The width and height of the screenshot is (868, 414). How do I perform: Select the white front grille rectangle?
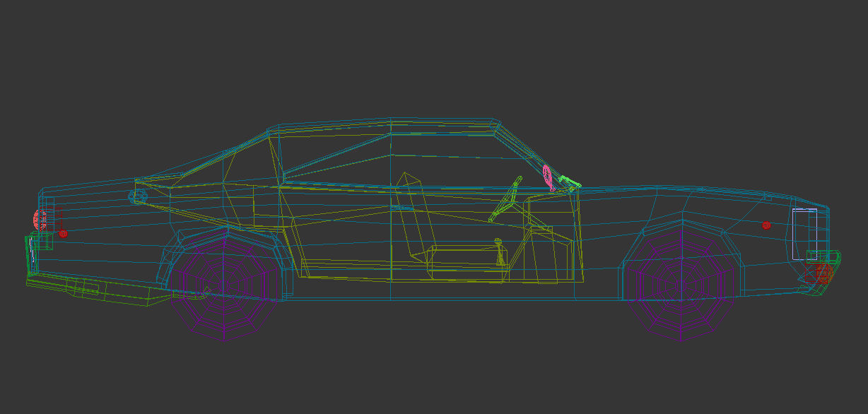(x=804, y=234)
